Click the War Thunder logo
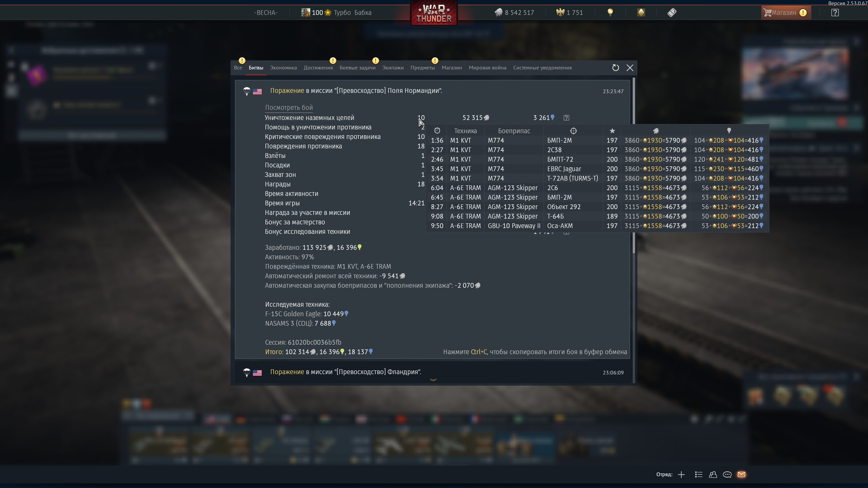Viewport: 868px width, 488px height. pos(434,13)
